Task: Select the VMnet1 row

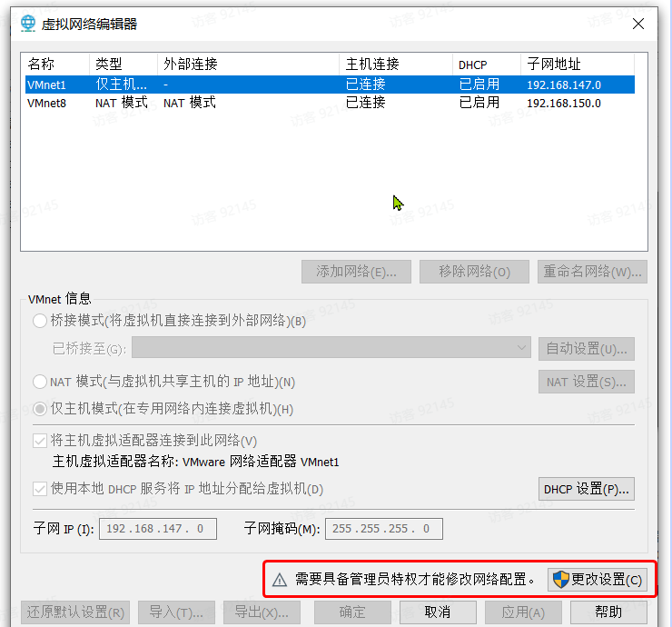Action: [330, 85]
